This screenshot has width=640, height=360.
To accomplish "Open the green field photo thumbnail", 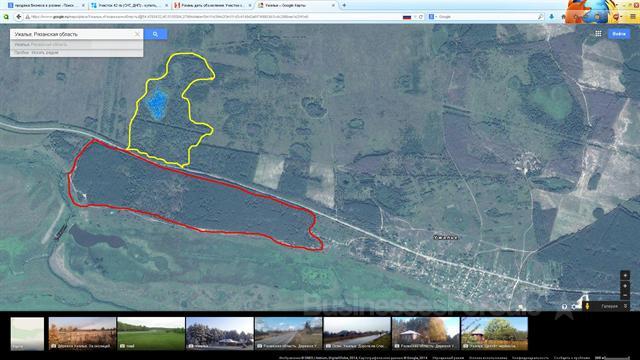I will point(151,334).
